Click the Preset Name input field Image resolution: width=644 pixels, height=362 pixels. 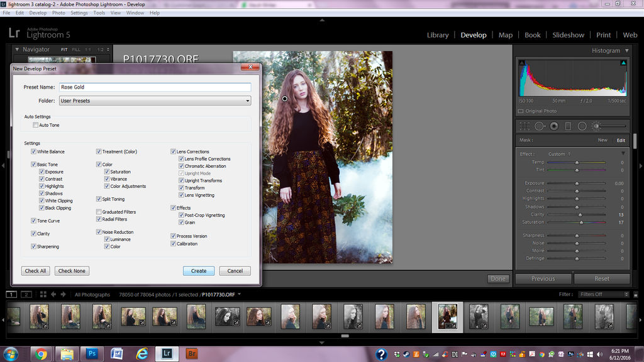coord(155,87)
